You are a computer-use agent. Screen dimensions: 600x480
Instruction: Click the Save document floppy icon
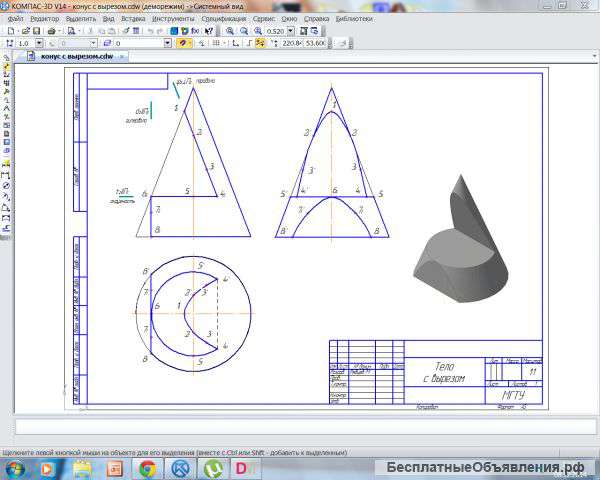(36, 31)
